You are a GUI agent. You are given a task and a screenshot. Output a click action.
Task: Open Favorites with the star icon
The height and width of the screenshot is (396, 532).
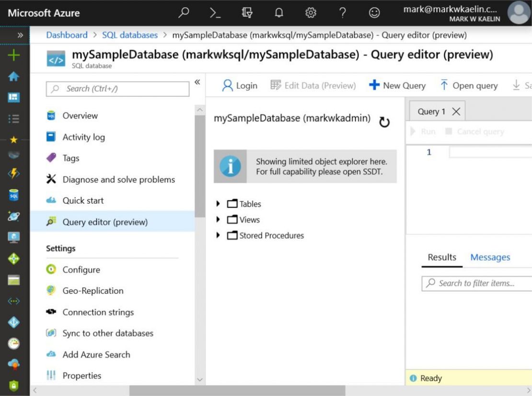(13, 140)
